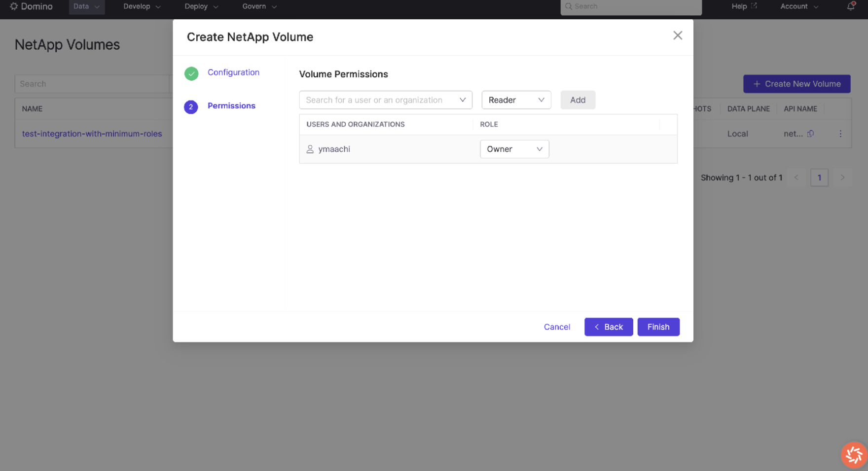This screenshot has width=868, height=471.
Task: Click the API NAME column header
Action: coord(800,109)
